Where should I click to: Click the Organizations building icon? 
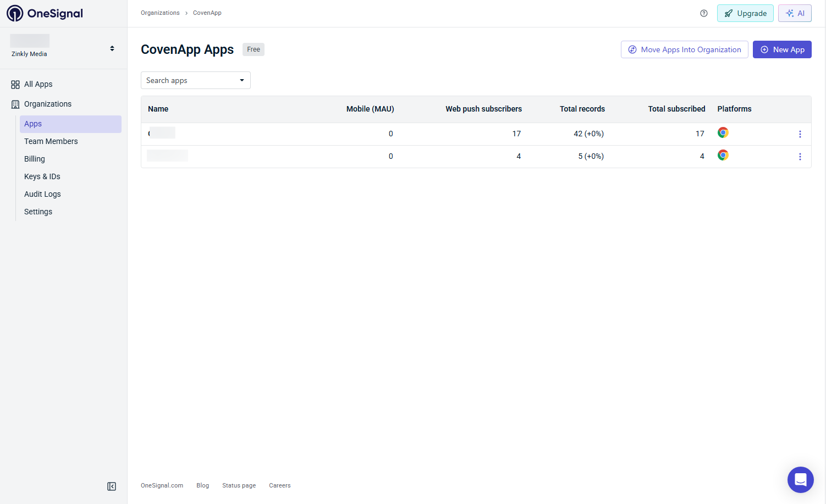tap(15, 104)
